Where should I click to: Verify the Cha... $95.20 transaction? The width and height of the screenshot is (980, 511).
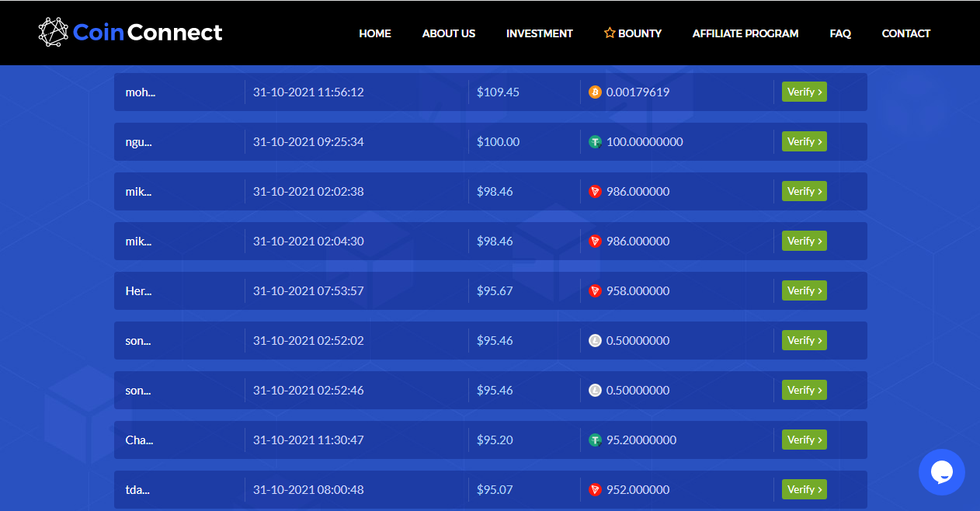tap(805, 440)
